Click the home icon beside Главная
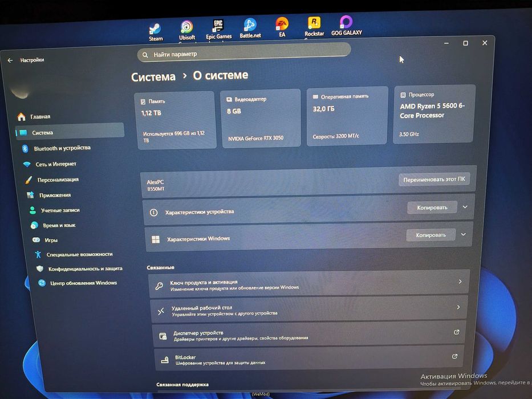Screen dimensions: 532x399 pyautogui.click(x=21, y=117)
